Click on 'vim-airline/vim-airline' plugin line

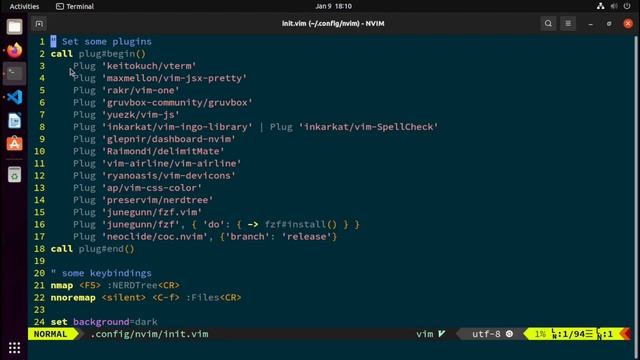(157, 164)
